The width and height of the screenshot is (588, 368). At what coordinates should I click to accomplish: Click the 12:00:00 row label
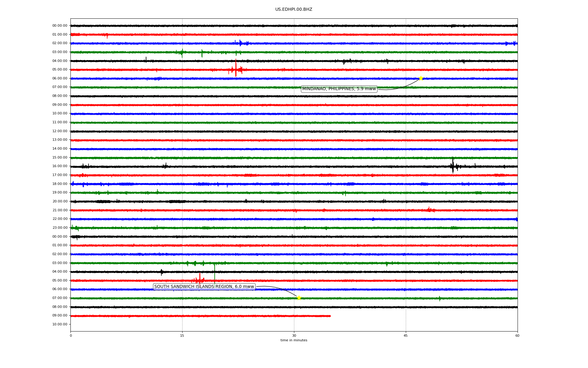(x=60, y=131)
